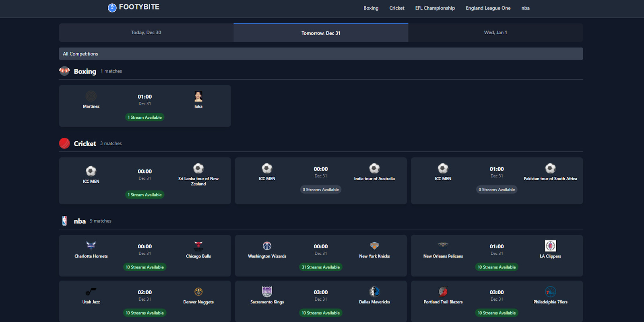Screen dimensions: 644x322
Task: Click 31 Streams Available for Wizards vs Knicks
Action: 321,267
